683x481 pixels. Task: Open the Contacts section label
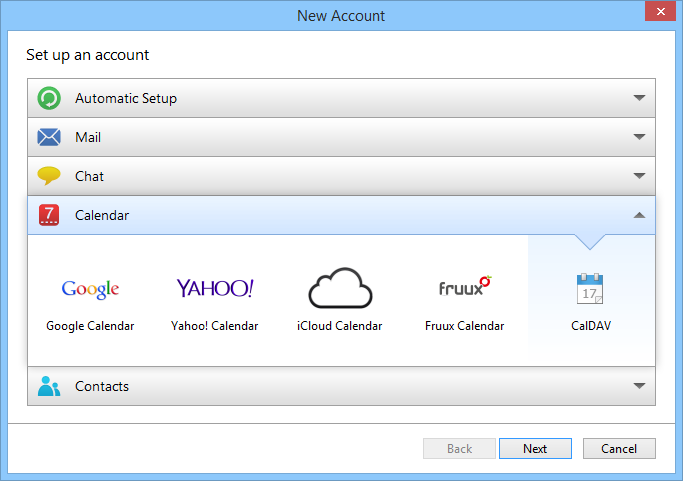coord(102,386)
